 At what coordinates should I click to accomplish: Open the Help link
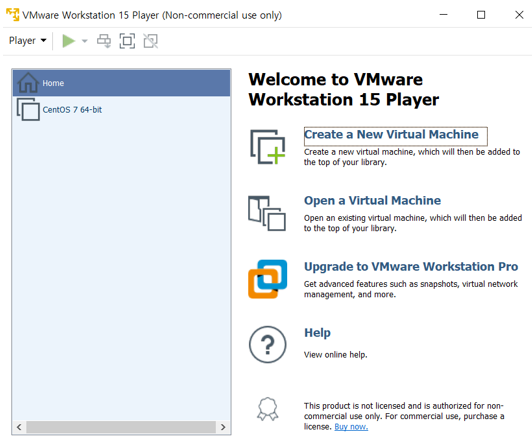[x=317, y=333]
